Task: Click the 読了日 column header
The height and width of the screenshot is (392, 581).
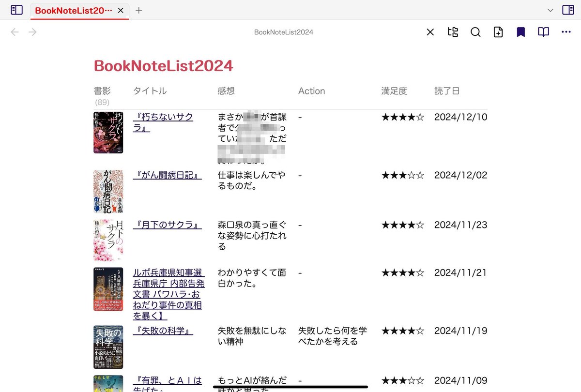Action: pos(447,91)
